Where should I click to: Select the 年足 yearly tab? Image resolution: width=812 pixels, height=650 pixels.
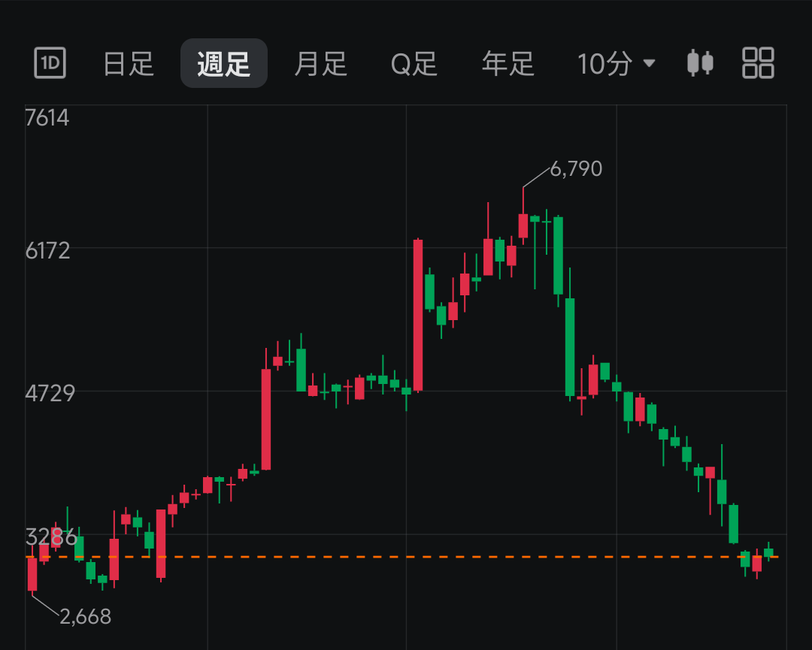click(508, 64)
